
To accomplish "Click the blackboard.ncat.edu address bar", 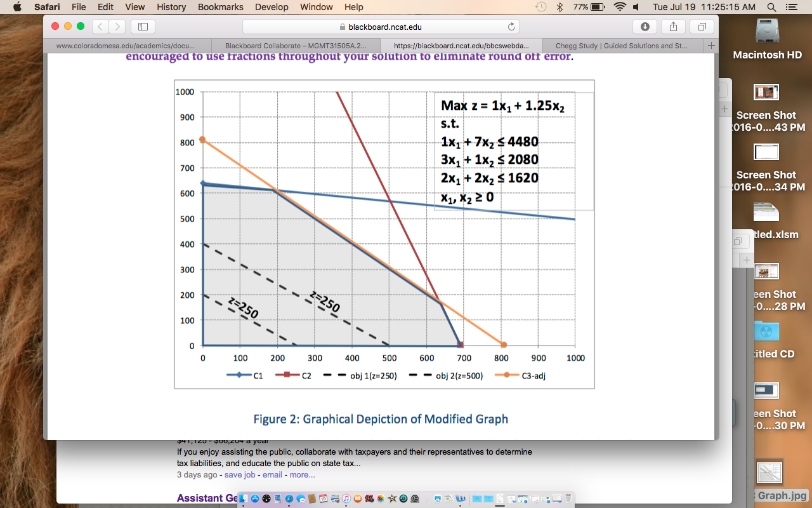I will point(381,27).
